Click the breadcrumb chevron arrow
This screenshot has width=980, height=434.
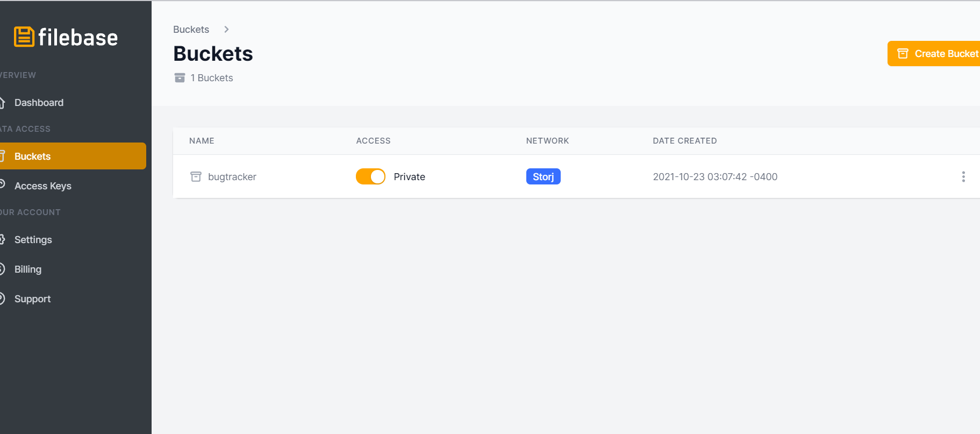pos(226,30)
